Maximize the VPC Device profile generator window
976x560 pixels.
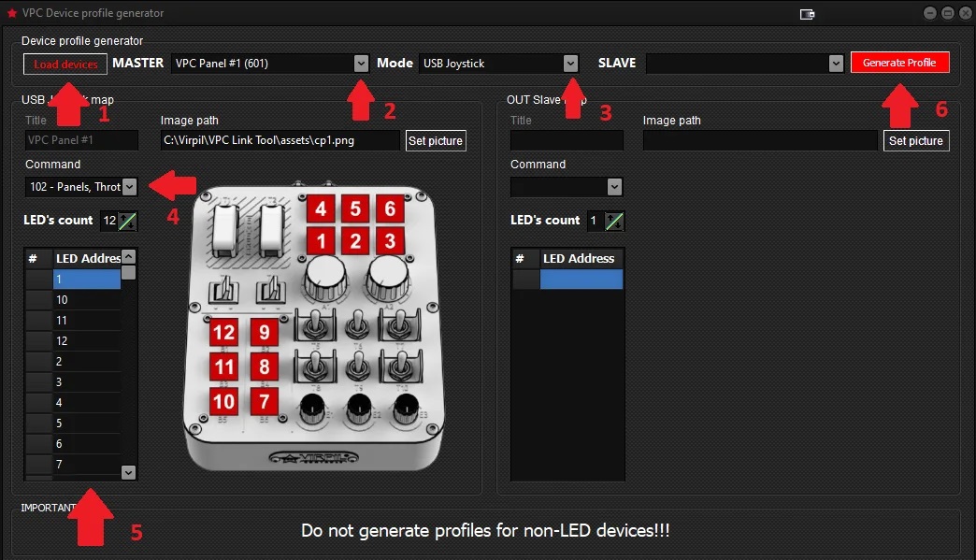(x=948, y=13)
